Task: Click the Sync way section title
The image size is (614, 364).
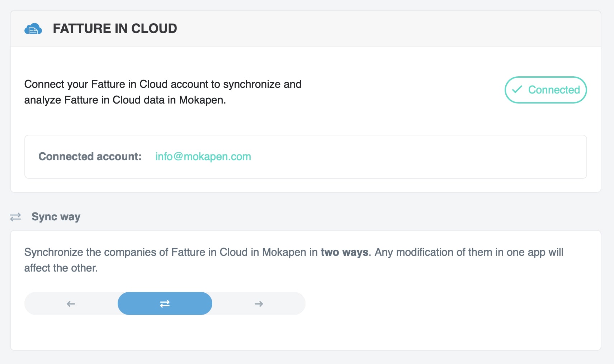Action: tap(56, 217)
